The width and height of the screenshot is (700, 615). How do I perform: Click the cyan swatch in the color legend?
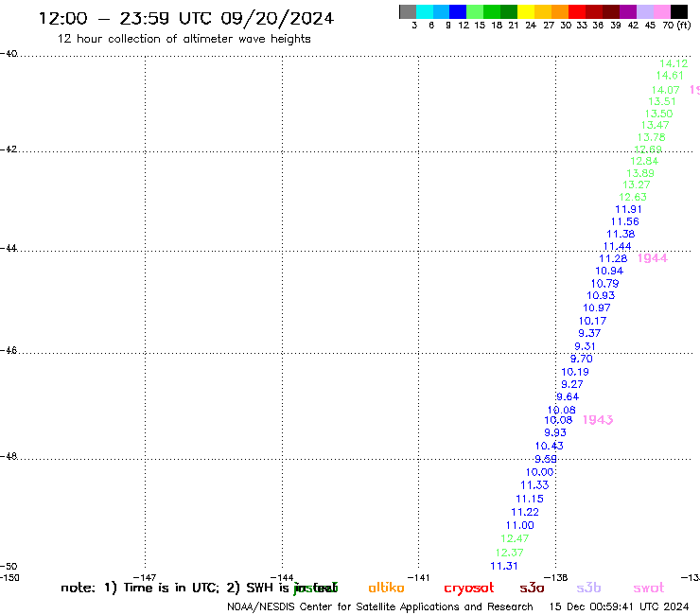click(x=424, y=11)
